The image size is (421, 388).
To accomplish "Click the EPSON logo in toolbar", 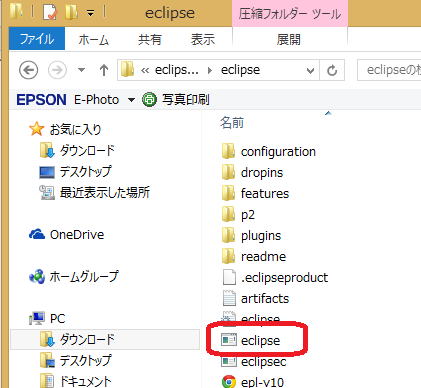I will click(41, 100).
